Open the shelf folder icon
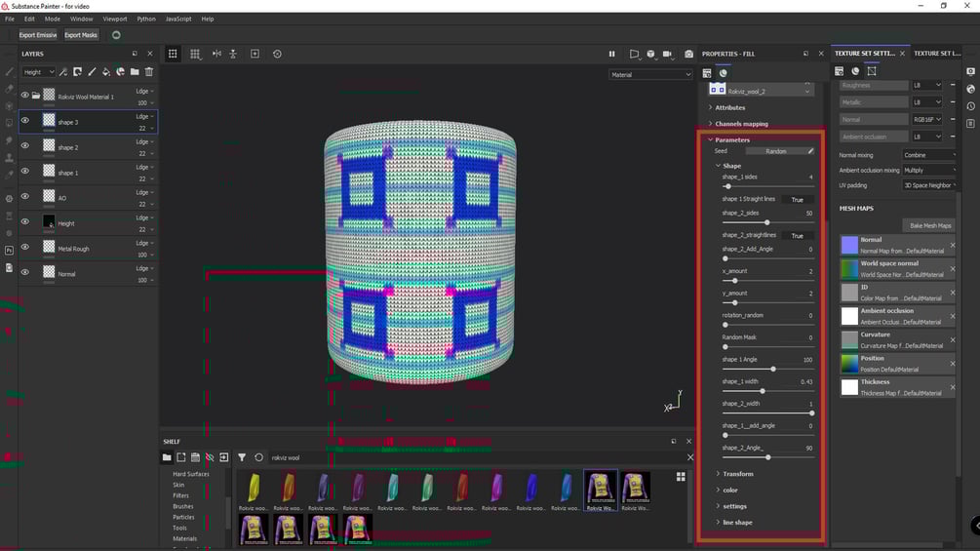Screen dimensions: 980x551 pyautogui.click(x=167, y=457)
